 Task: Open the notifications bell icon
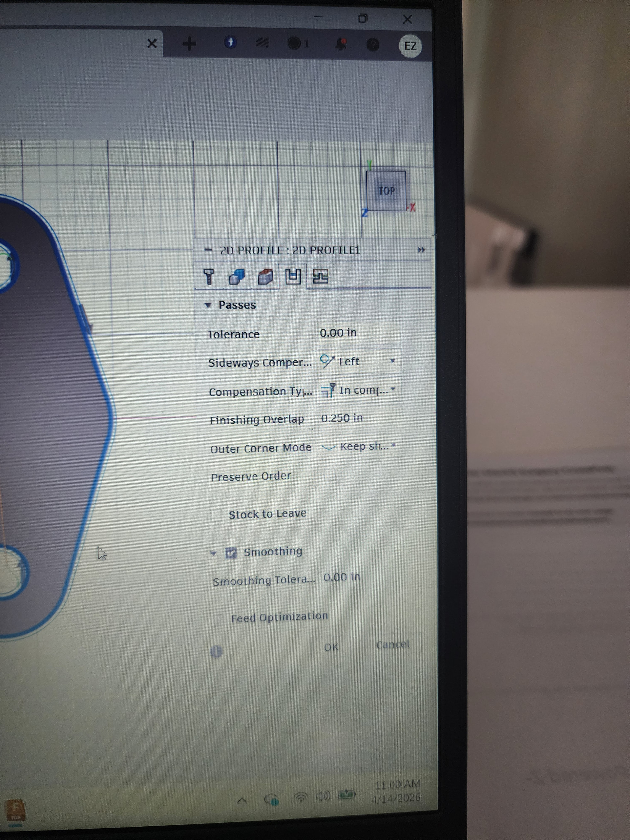point(341,44)
